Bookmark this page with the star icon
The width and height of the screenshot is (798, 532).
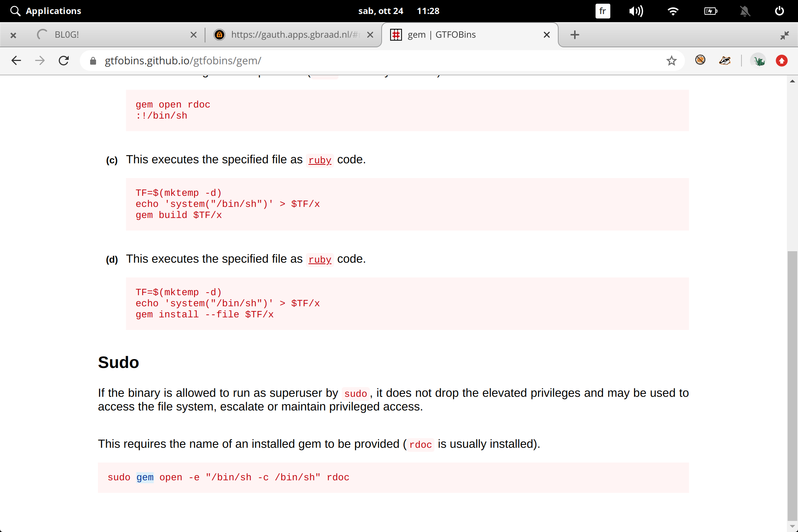tap(671, 61)
